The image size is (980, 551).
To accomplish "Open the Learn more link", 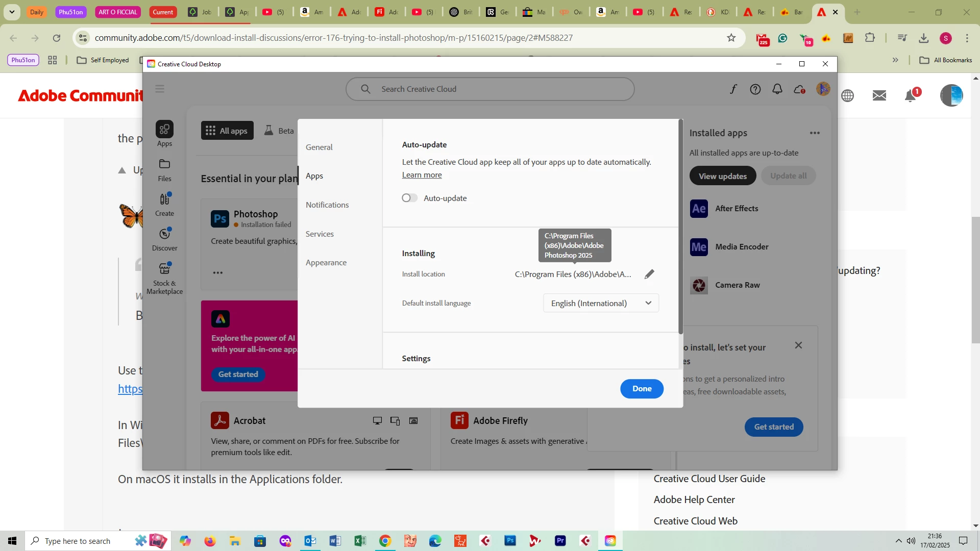I will pos(422,175).
